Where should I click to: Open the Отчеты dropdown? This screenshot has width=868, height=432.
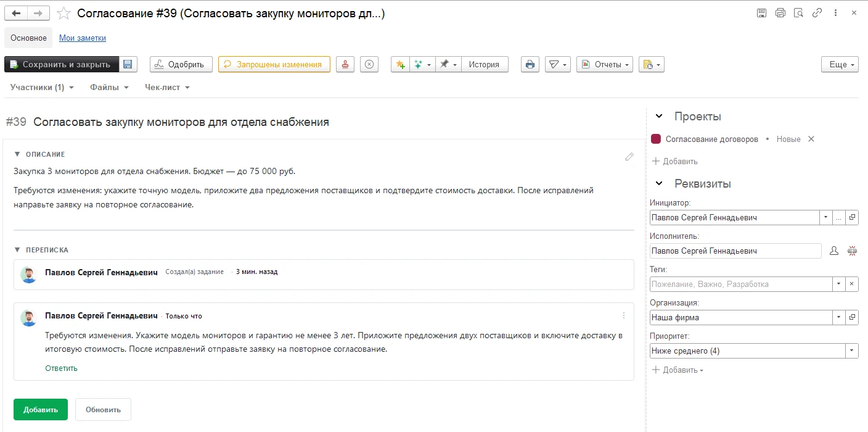point(605,64)
